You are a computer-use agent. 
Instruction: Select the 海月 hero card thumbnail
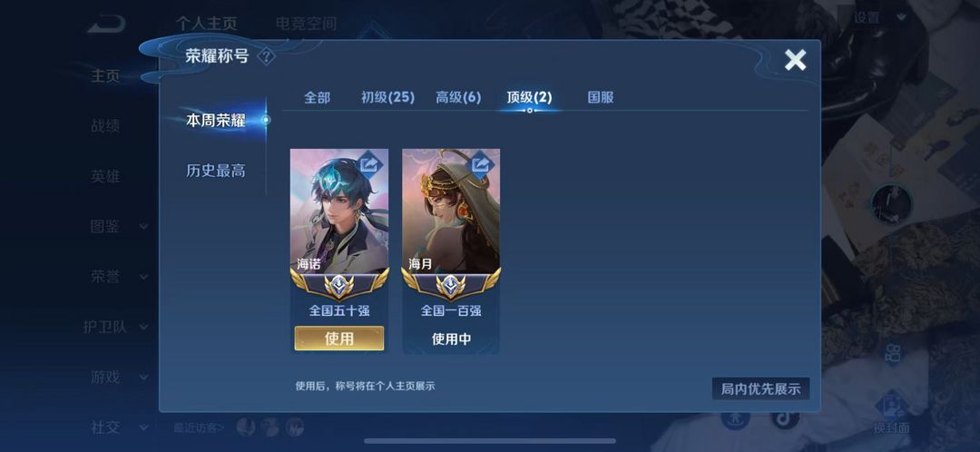coord(451,211)
